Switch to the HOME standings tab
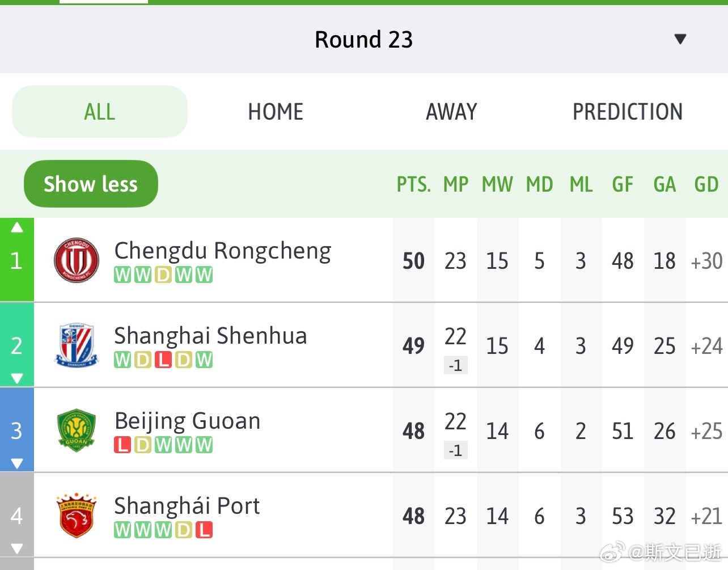The height and width of the screenshot is (570, 728). (x=276, y=112)
